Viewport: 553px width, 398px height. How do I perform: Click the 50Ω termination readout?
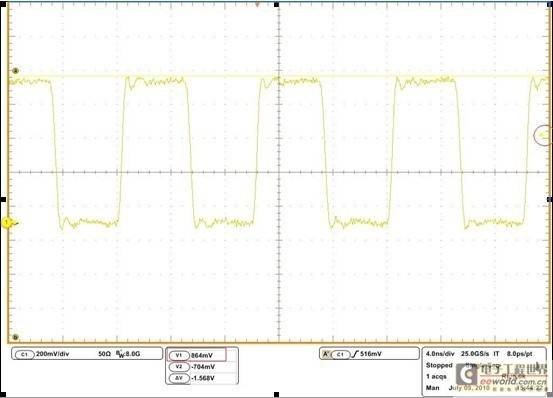coord(104,354)
